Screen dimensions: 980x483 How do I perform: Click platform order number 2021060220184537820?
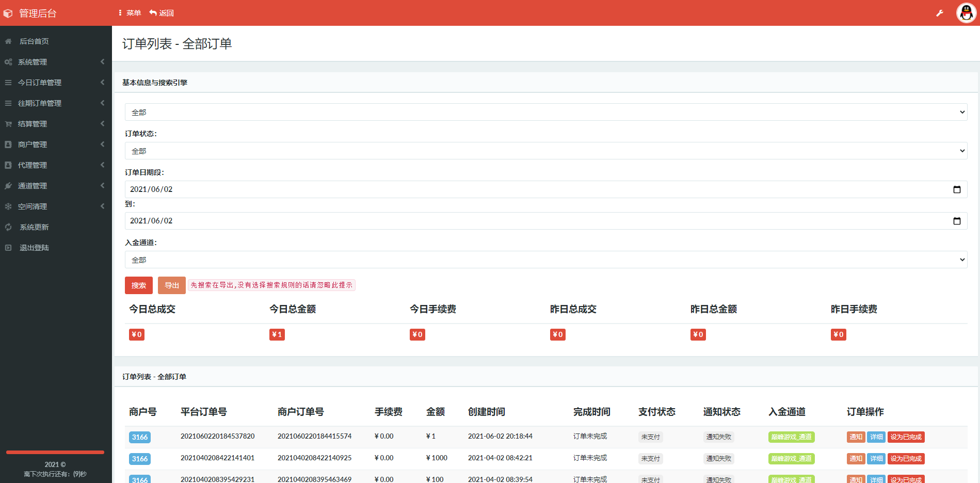pyautogui.click(x=217, y=436)
